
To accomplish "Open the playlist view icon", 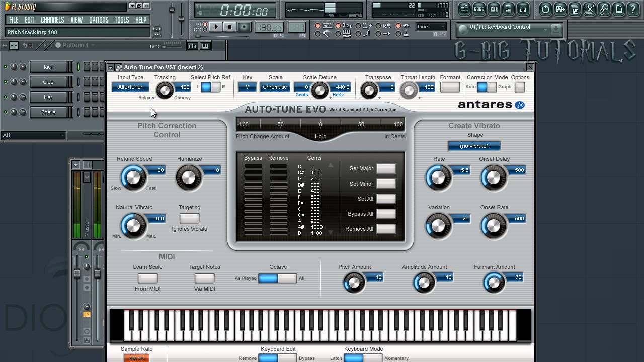I will [x=464, y=9].
